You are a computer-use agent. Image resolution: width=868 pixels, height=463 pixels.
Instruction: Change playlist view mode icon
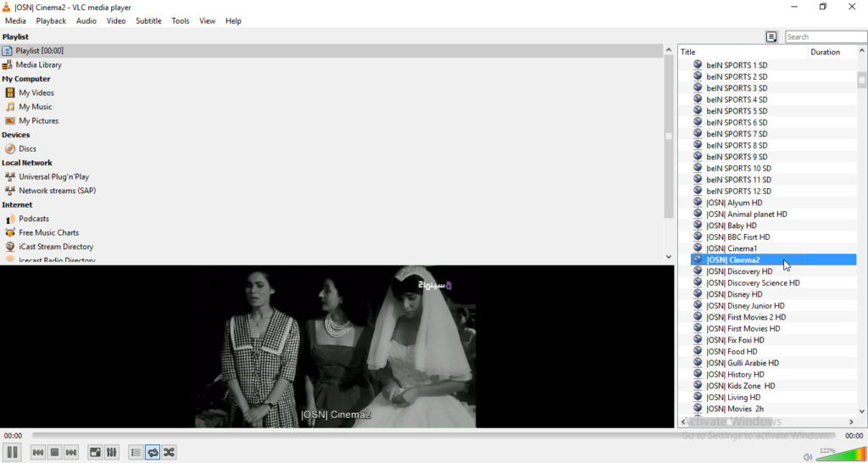[x=771, y=37]
